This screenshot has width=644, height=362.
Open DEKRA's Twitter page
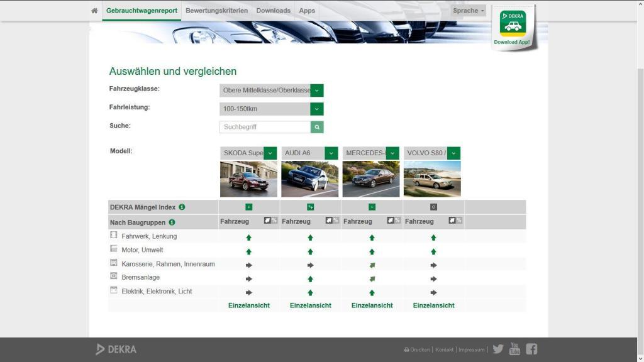(x=498, y=349)
